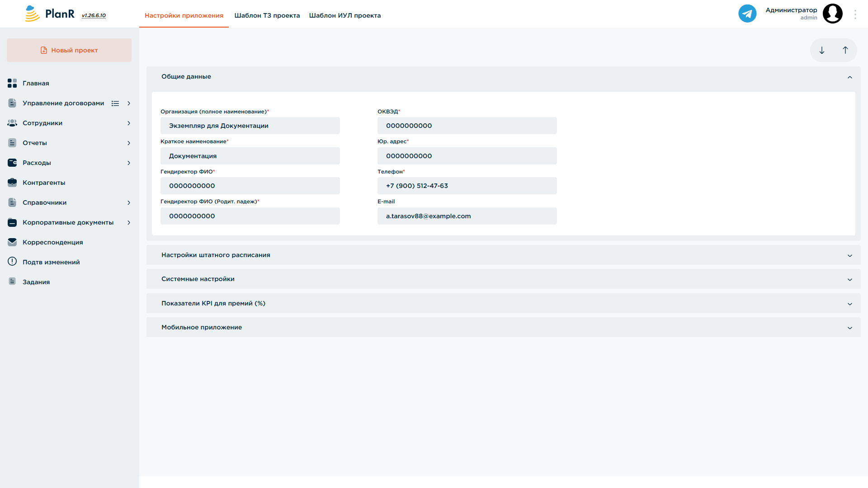Open the three-dot menu in header

(855, 14)
